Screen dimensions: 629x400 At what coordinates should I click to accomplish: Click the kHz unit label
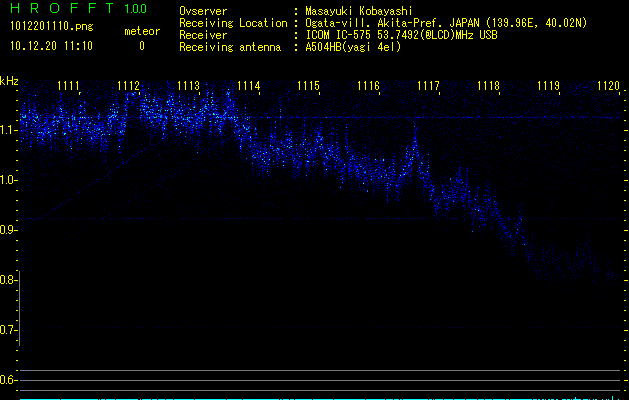tap(9, 82)
